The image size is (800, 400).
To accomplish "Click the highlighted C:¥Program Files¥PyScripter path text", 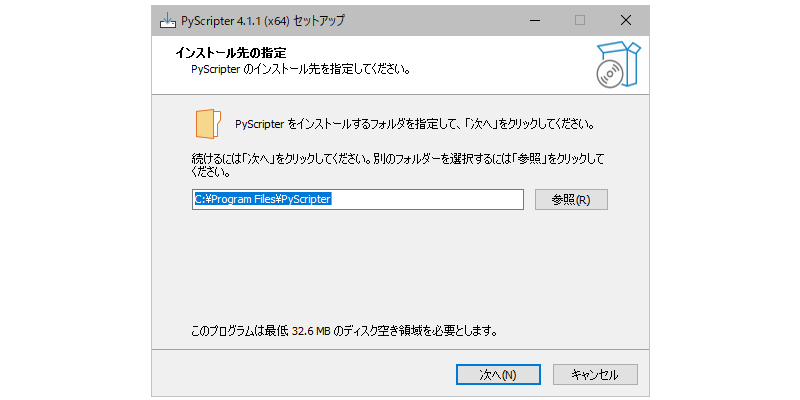I will (x=262, y=199).
